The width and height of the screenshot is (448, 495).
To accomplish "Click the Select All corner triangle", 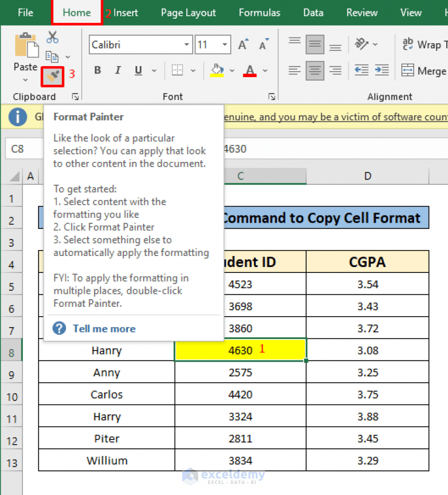I will [15, 176].
